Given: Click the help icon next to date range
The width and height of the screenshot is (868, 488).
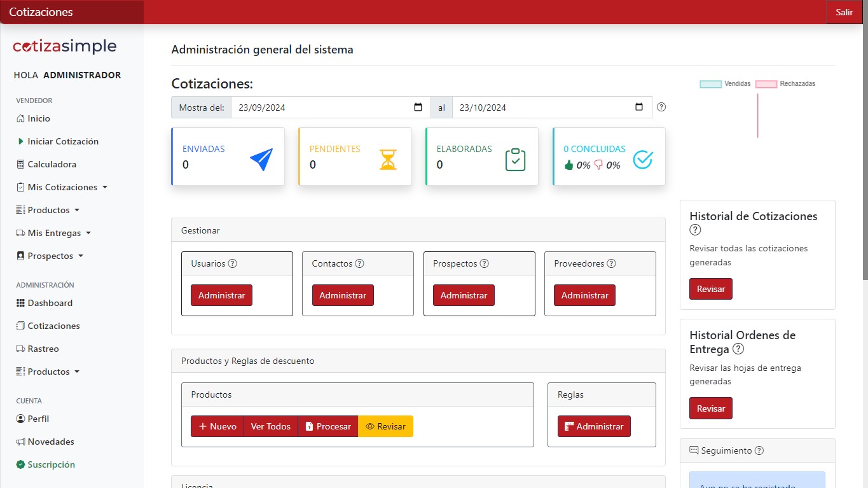Looking at the screenshot, I should [661, 107].
